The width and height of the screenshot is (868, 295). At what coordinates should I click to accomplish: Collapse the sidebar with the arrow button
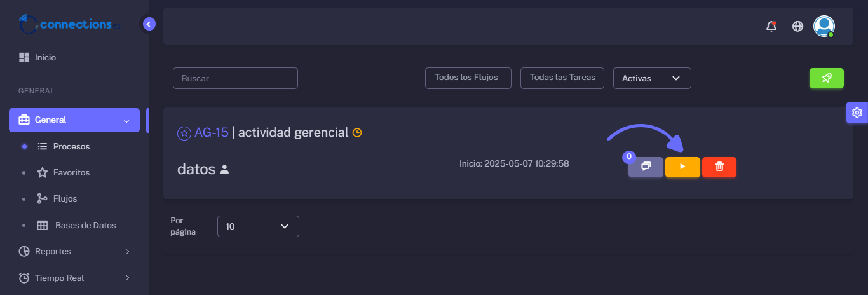point(149,24)
